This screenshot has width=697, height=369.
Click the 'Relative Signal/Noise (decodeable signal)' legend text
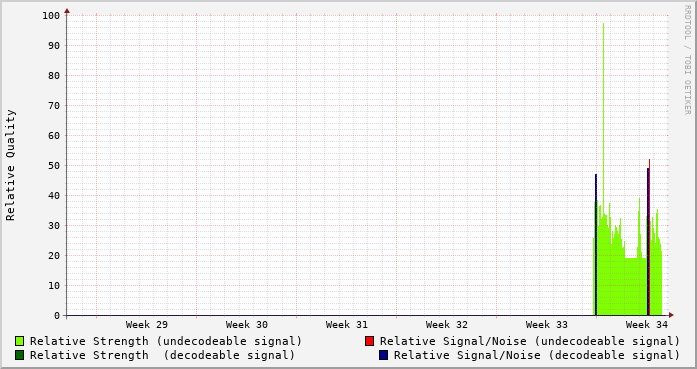point(537,355)
